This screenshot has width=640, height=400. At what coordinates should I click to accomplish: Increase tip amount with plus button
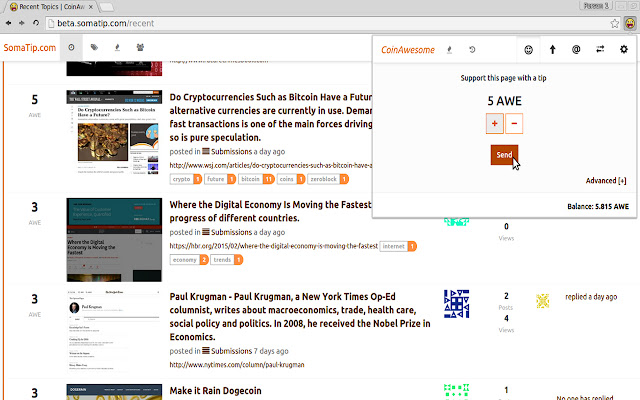tap(494, 123)
